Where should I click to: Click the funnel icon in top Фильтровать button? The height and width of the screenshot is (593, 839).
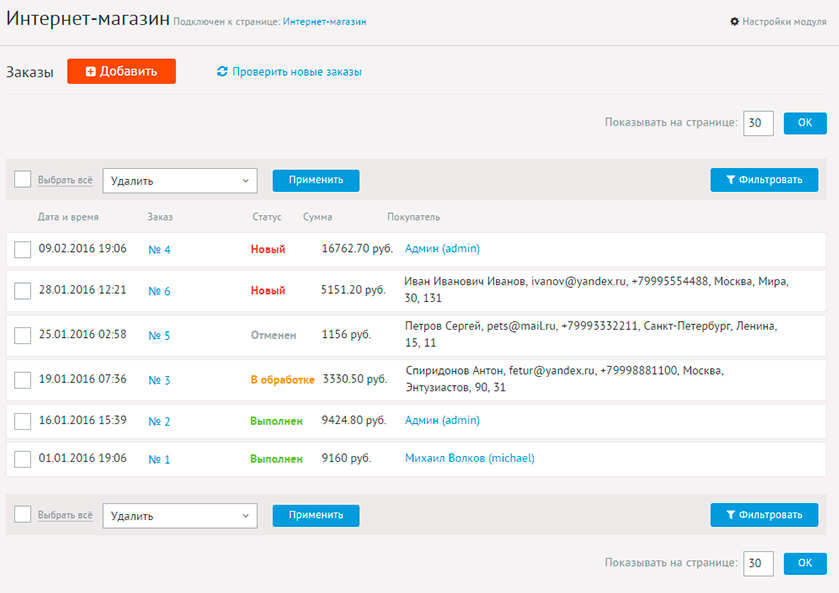tap(730, 180)
